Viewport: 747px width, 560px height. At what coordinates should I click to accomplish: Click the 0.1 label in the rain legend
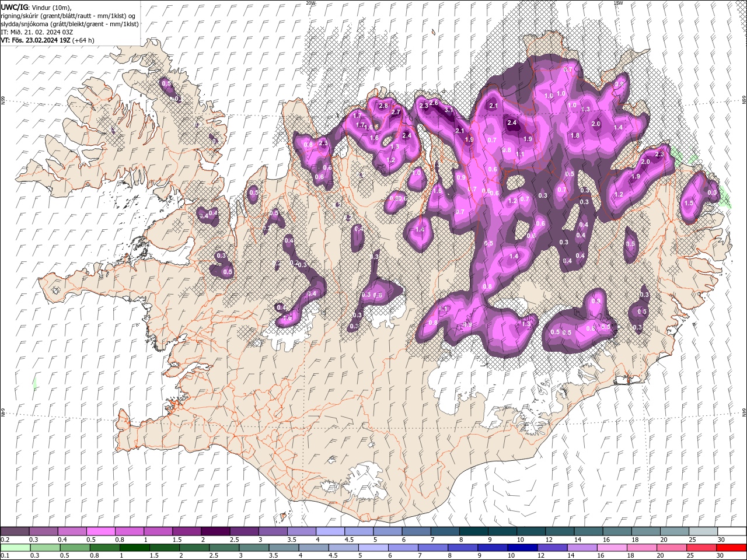[x=5, y=555]
